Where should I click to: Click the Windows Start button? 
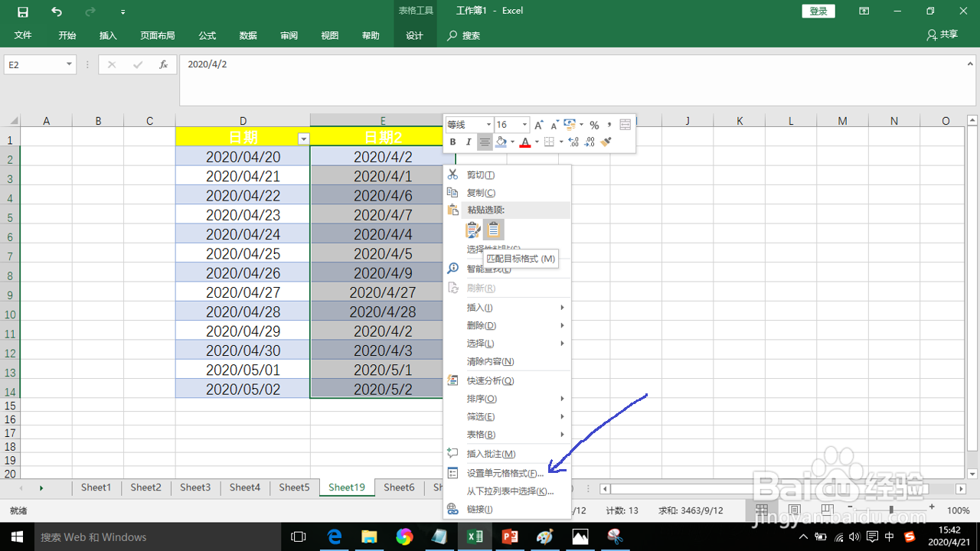pyautogui.click(x=17, y=537)
